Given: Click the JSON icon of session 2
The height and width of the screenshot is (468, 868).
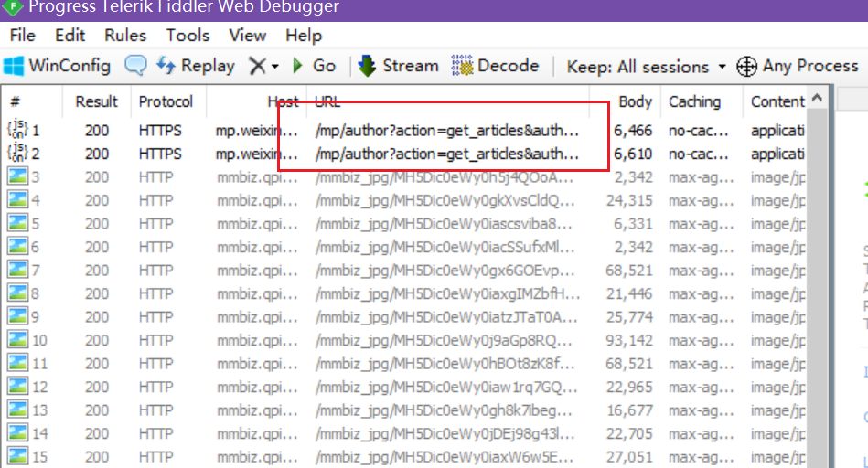Looking at the screenshot, I should 17,153.
